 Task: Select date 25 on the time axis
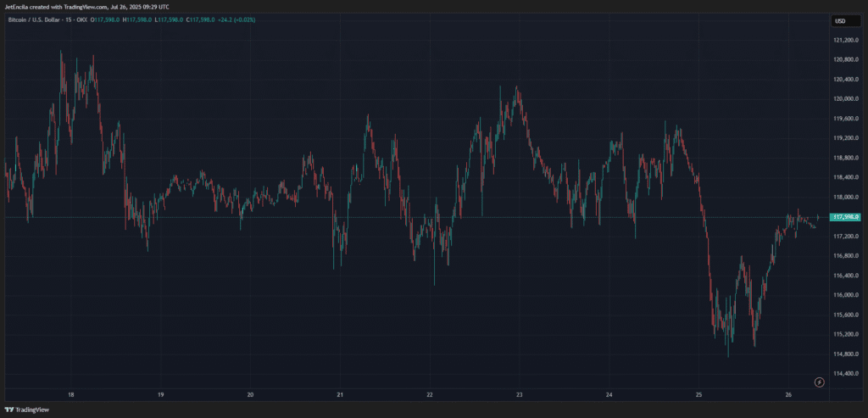(698, 395)
